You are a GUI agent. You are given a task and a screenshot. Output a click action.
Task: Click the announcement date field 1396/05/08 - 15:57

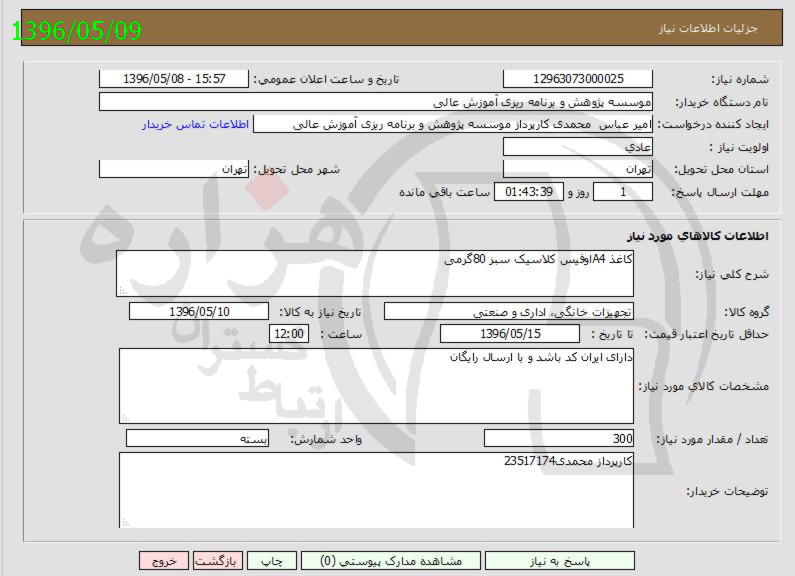tap(174, 79)
